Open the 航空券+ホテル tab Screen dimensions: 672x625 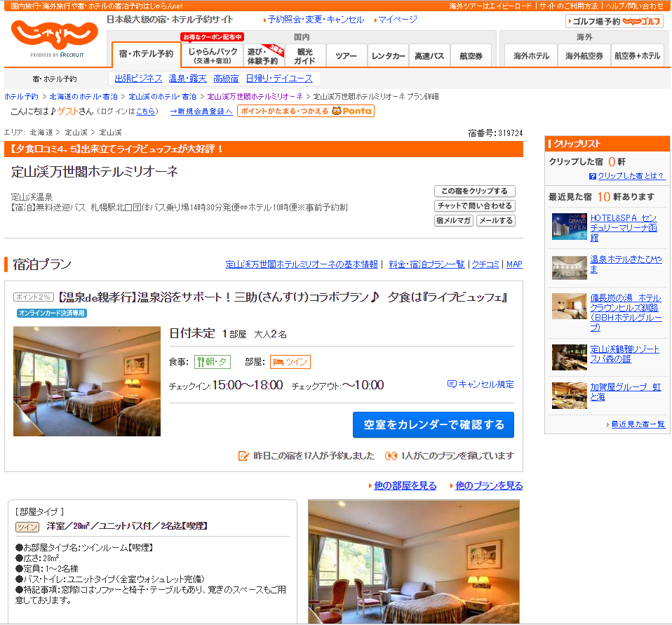coord(638,55)
